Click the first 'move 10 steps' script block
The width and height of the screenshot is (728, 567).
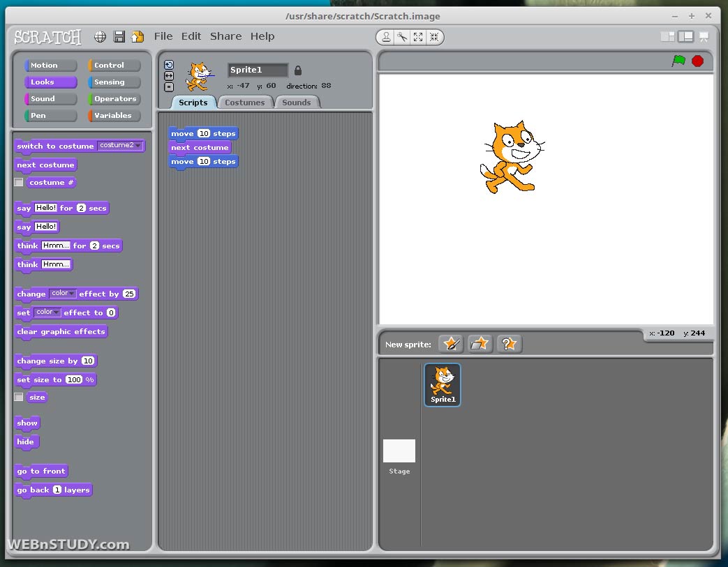tap(203, 134)
